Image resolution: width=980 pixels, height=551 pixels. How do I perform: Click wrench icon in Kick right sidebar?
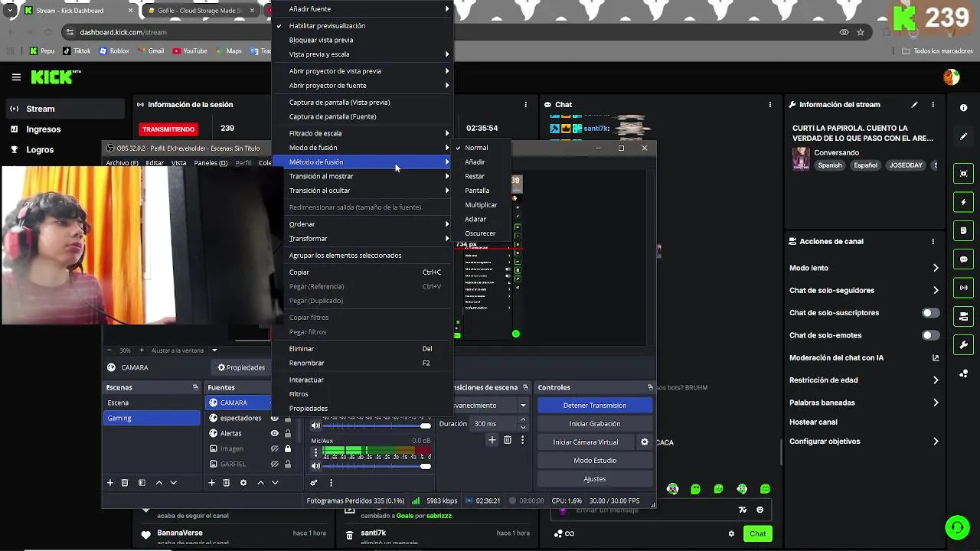coord(963,345)
